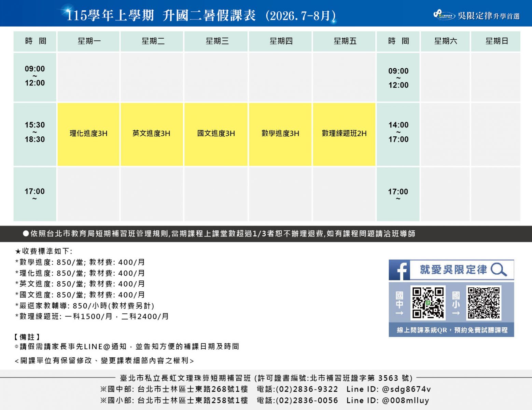Click the 15:30~18:30 time slot cell
The image size is (532, 410).
35,132
